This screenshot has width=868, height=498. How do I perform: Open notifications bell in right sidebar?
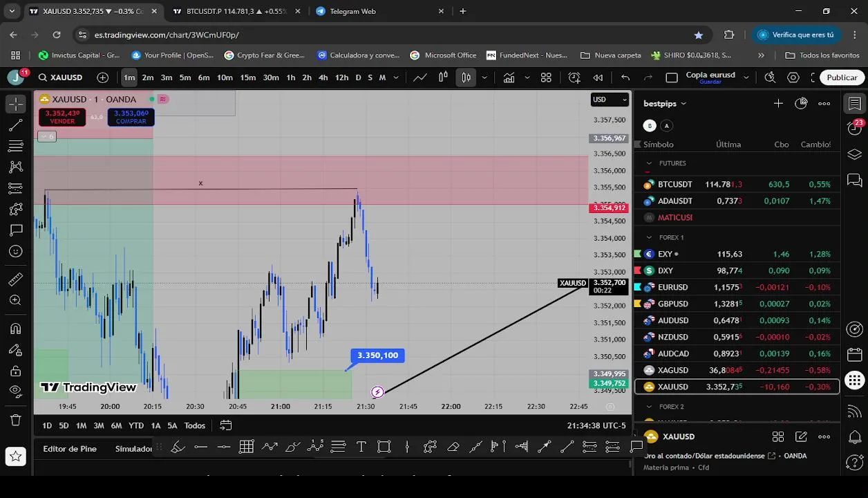(855, 437)
